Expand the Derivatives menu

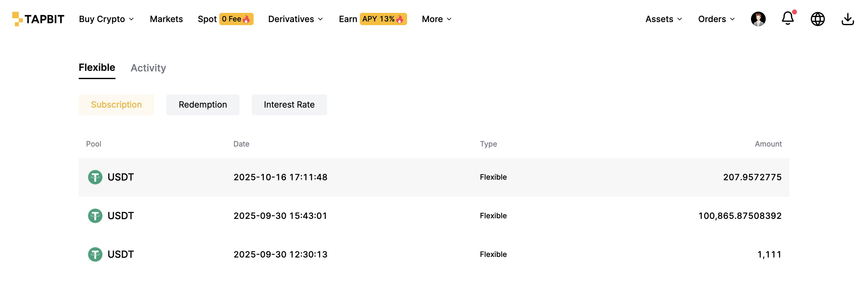pyautogui.click(x=296, y=19)
